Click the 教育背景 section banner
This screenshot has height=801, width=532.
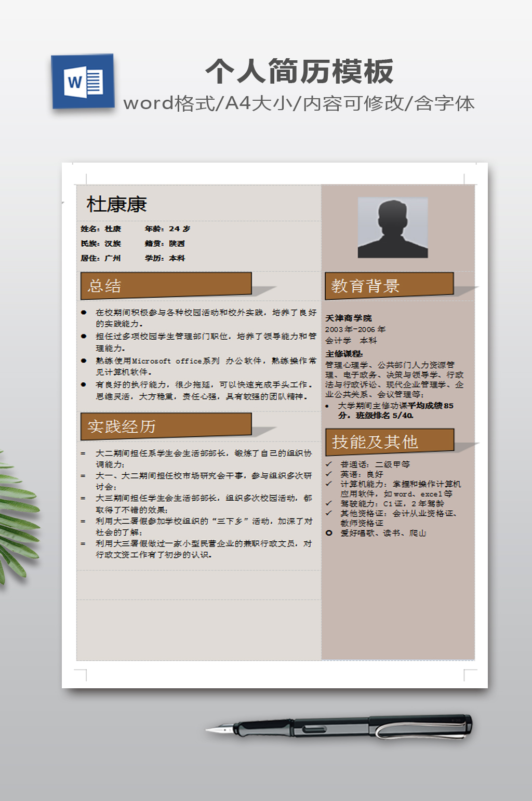tap(390, 286)
